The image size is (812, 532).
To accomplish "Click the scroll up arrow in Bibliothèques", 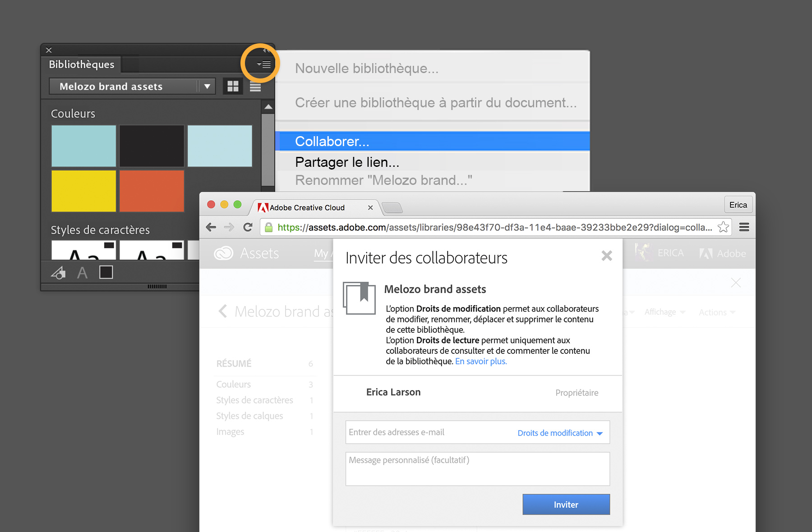I will click(x=268, y=107).
